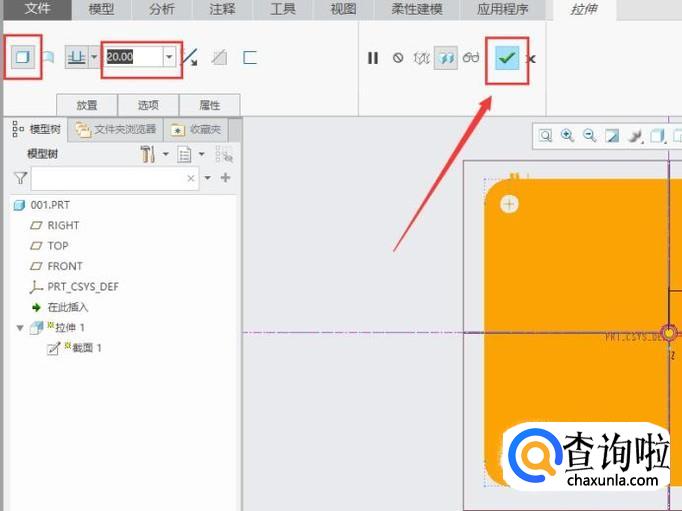Open the 工具 ribbon tab

coord(283,9)
